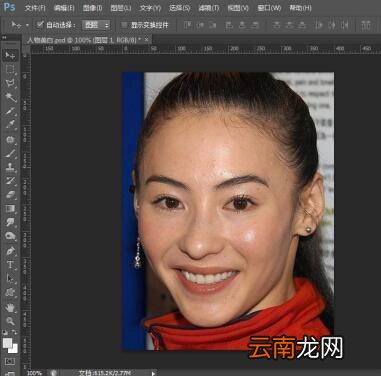Image resolution: width=381 pixels, height=376 pixels.
Task: Select the Pen tool
Action: tap(10, 251)
